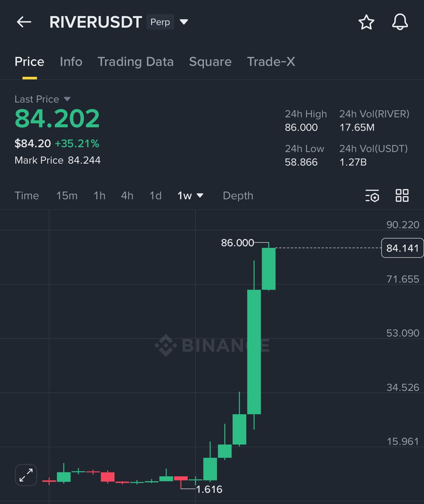
Task: Select the 4h interval
Action: (x=127, y=196)
